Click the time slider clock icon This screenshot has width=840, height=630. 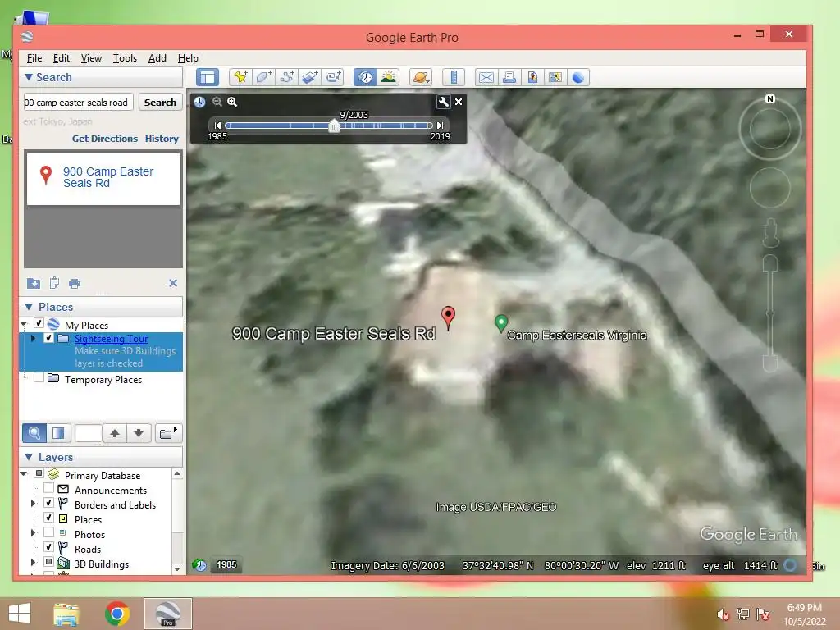(x=200, y=102)
